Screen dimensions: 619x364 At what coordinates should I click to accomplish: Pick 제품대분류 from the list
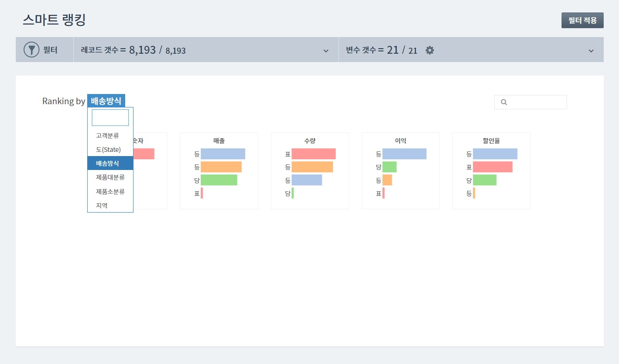[110, 177]
